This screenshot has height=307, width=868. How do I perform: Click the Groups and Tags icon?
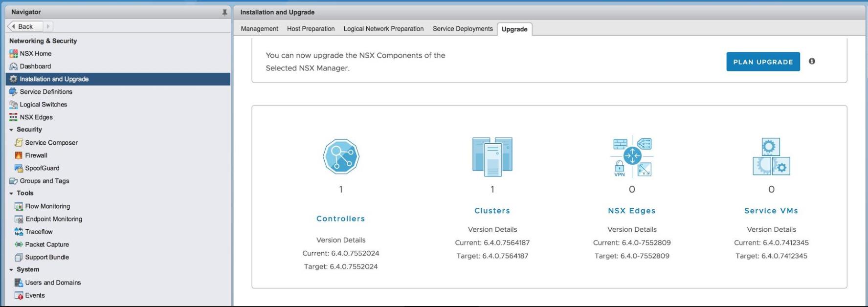[14, 181]
